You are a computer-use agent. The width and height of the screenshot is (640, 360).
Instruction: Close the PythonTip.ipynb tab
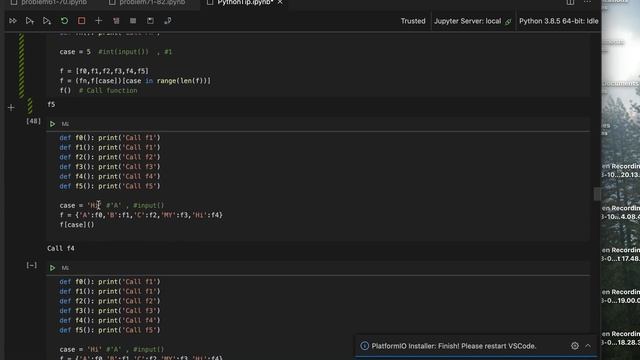[x=280, y=2]
